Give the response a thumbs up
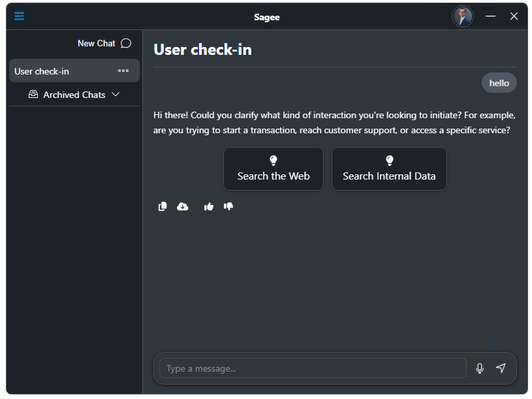The width and height of the screenshot is (532, 399). tap(209, 206)
